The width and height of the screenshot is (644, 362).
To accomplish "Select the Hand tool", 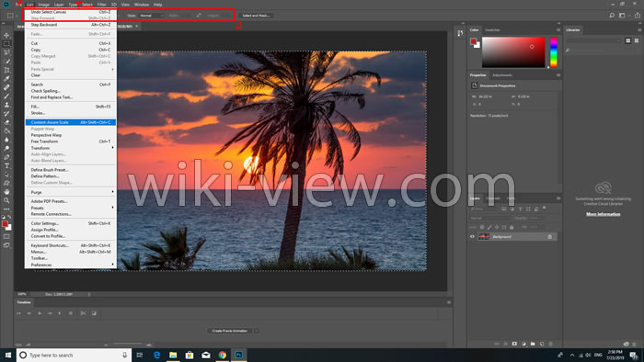I will point(6,192).
